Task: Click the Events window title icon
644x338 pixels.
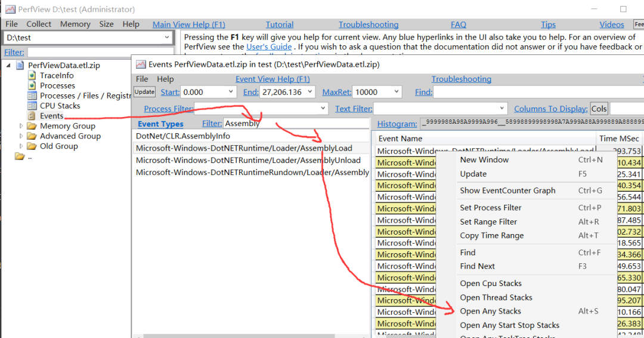Action: pos(141,64)
